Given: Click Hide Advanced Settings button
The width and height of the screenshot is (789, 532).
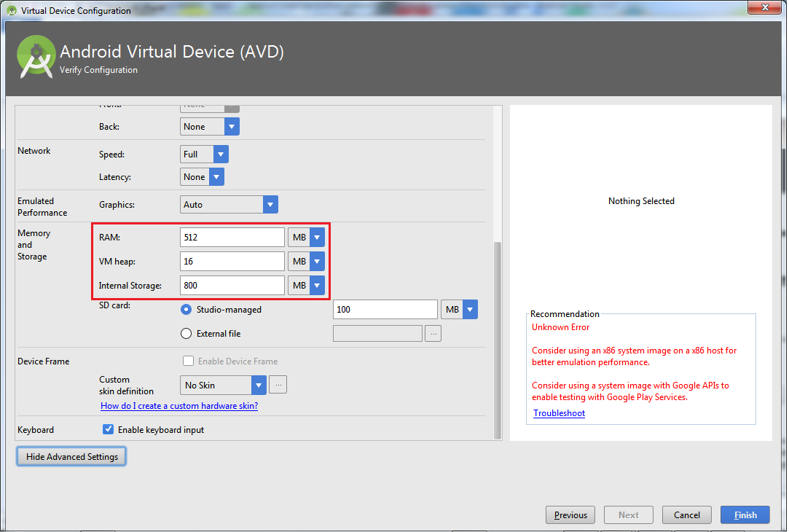Looking at the screenshot, I should point(71,456).
